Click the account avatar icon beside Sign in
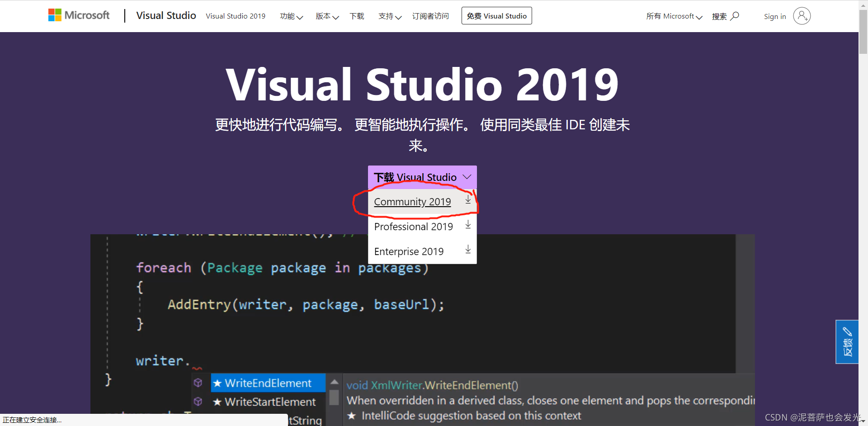Viewport: 868px width, 426px height. (x=802, y=16)
